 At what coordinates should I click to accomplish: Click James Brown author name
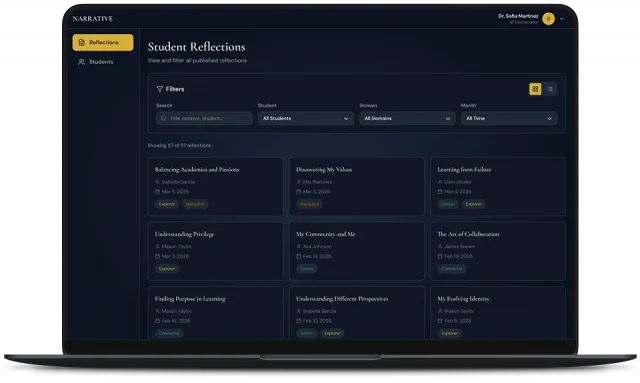click(x=459, y=247)
